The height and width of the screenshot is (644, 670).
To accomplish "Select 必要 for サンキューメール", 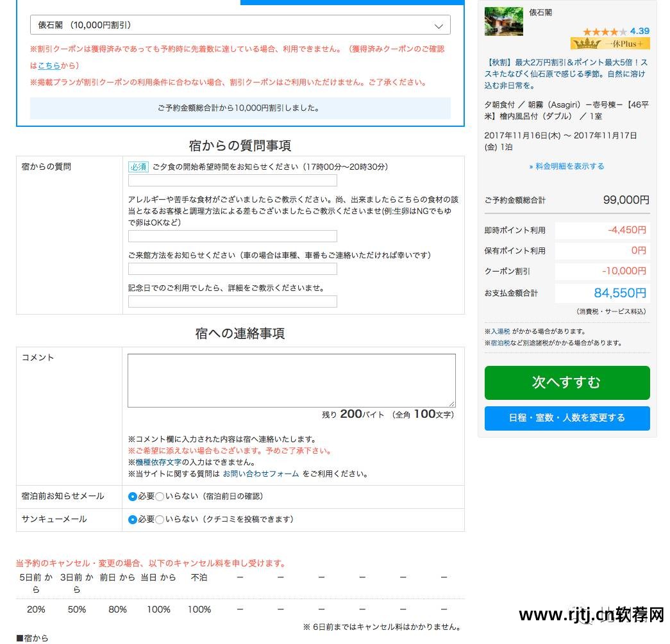I will tap(133, 520).
